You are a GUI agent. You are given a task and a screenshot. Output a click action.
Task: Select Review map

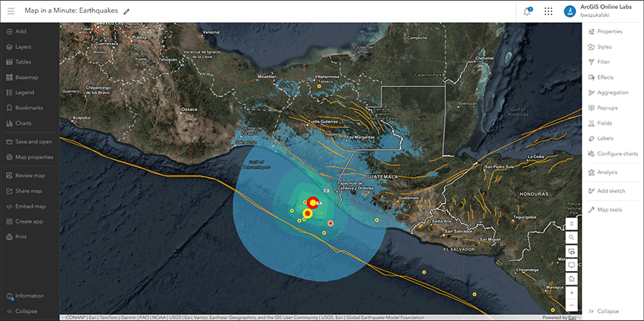point(26,176)
